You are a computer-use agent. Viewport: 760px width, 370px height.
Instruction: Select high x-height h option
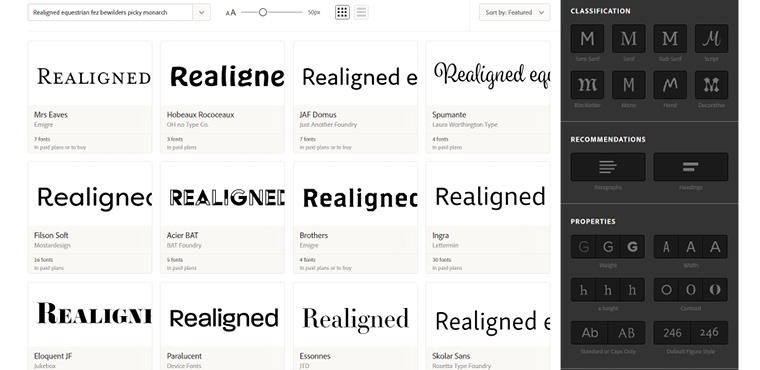633,290
